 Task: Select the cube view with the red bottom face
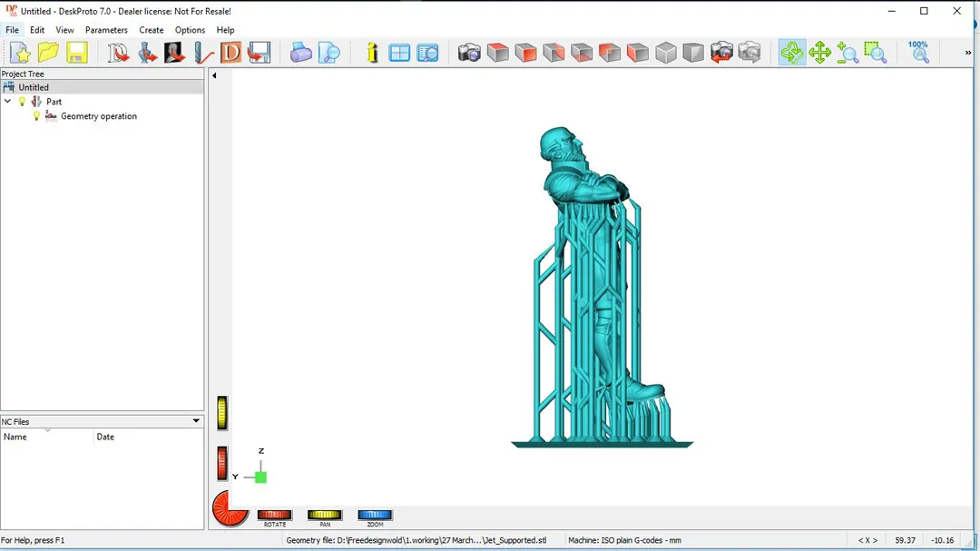pyautogui.click(x=582, y=53)
